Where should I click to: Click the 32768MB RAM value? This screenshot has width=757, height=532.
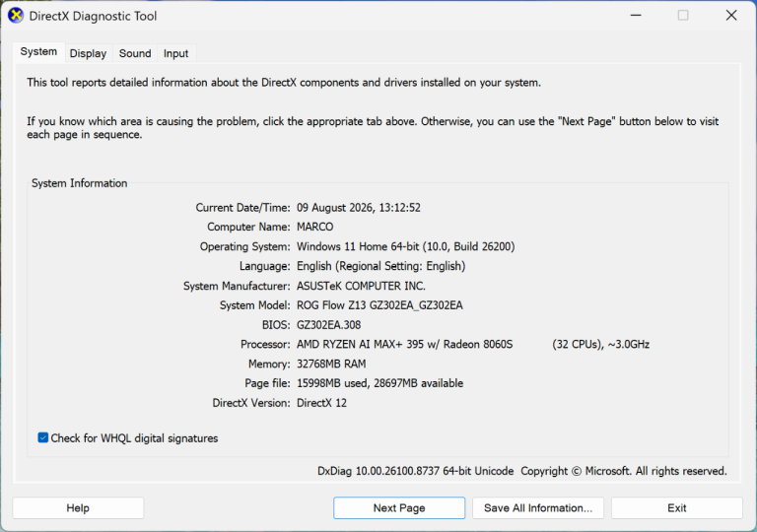(x=331, y=364)
